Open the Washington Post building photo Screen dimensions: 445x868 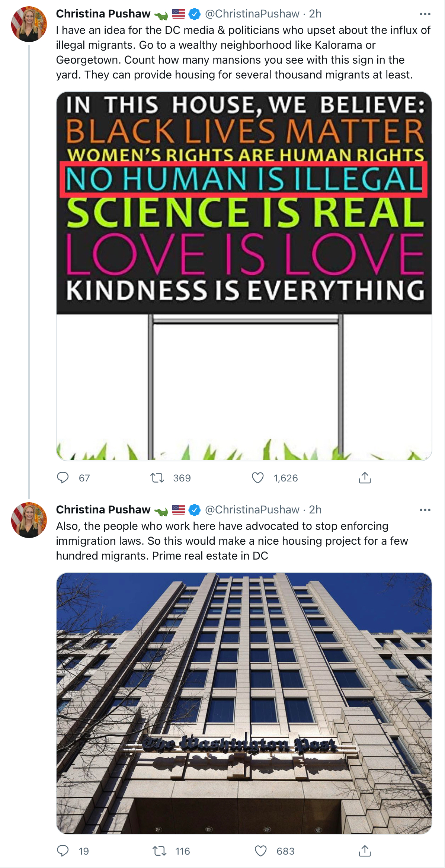(244, 703)
